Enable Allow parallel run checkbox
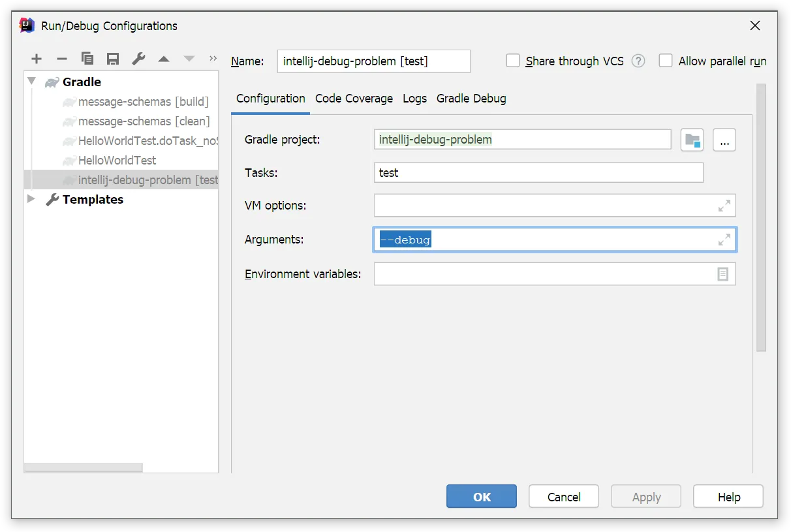 (666, 61)
